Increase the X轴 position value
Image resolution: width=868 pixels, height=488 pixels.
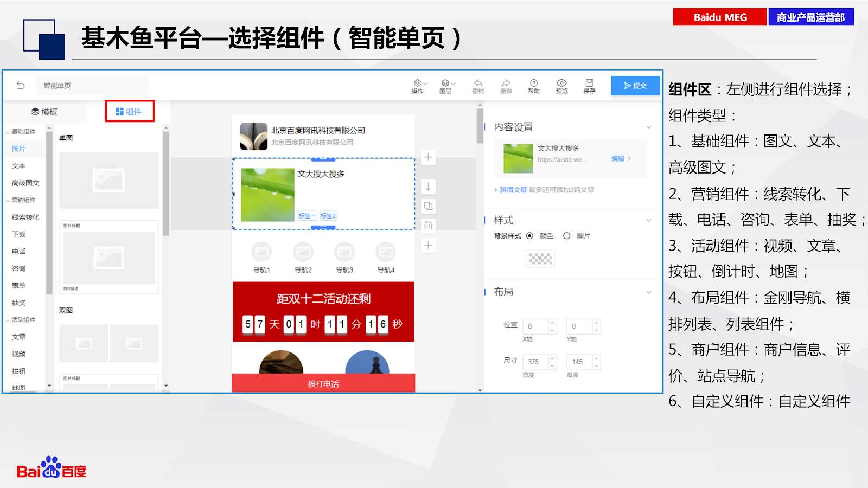pyautogui.click(x=552, y=323)
